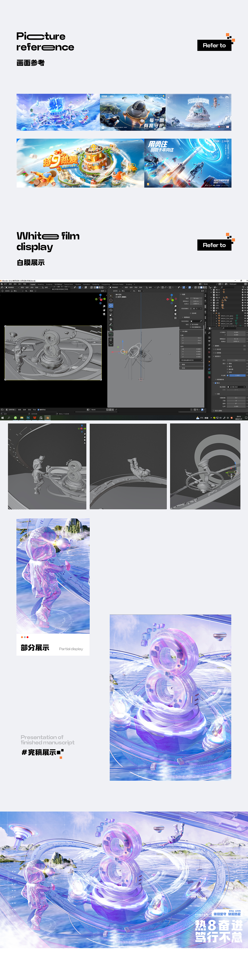Enable 名称 display checkbox

(227, 372)
